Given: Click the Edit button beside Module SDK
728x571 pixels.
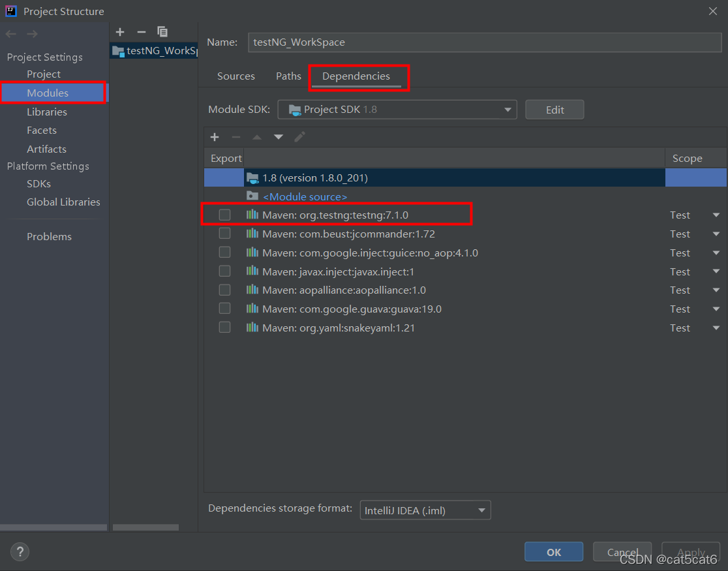Looking at the screenshot, I should coord(555,110).
